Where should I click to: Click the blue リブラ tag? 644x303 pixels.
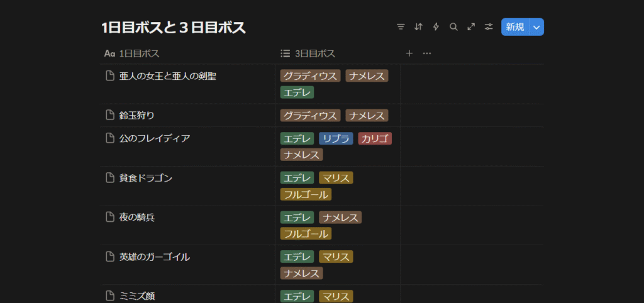336,139
